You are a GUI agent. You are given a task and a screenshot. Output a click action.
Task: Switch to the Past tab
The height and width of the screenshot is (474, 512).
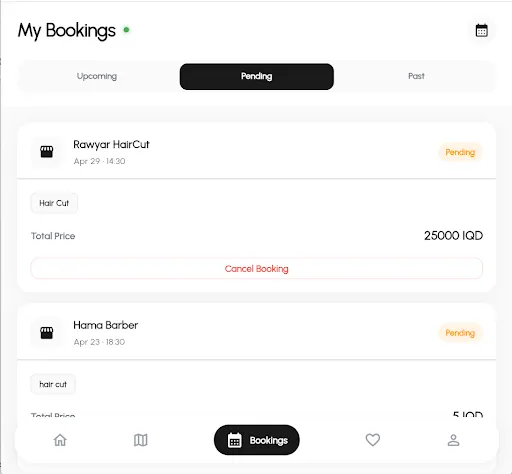click(x=416, y=76)
